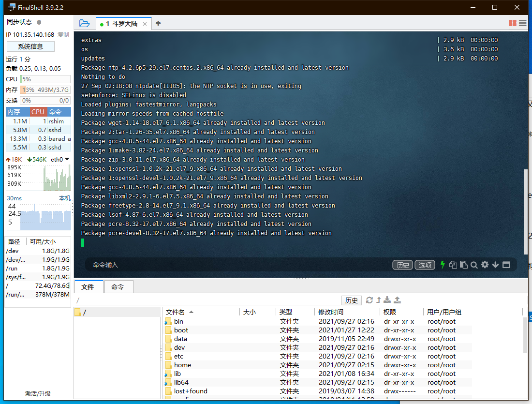Image resolution: width=532 pixels, height=404 pixels.
Task: Click the upload icon in file toolbar
Action: tap(398, 300)
